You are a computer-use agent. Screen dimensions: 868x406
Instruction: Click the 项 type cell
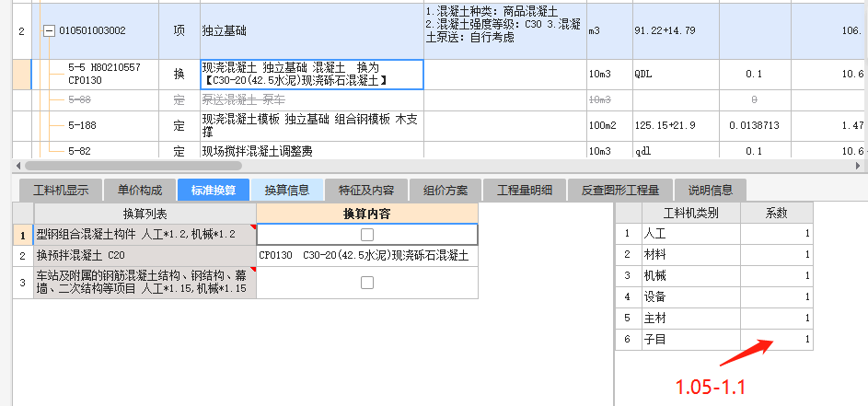coord(179,31)
